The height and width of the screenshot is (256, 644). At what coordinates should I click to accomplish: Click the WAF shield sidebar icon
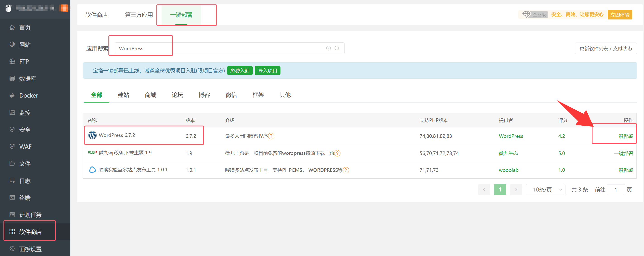click(x=12, y=146)
